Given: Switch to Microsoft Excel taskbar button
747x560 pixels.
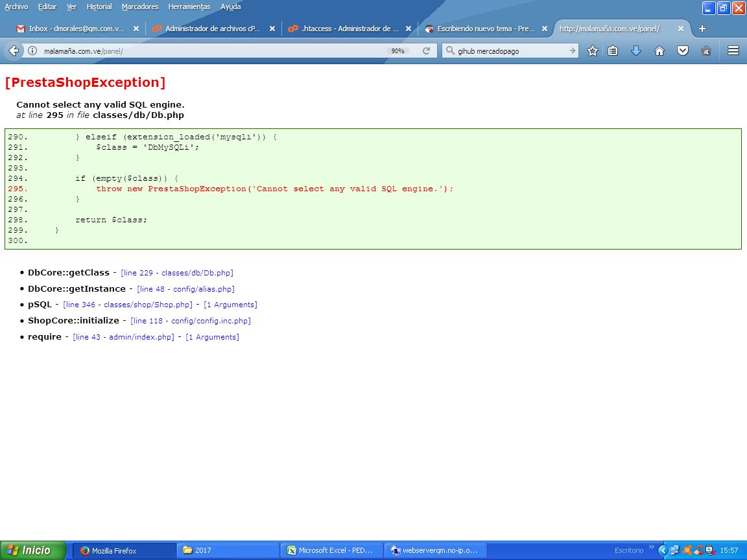Looking at the screenshot, I should tap(331, 550).
